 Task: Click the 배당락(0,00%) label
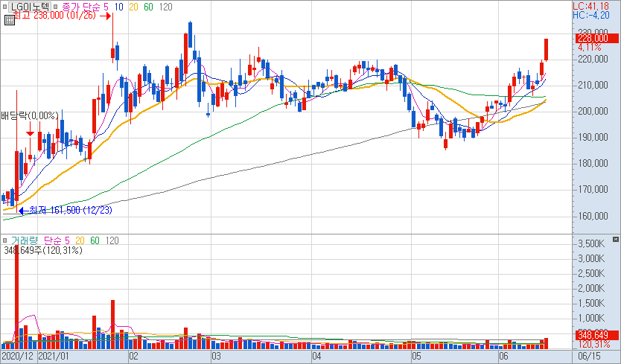(29, 115)
